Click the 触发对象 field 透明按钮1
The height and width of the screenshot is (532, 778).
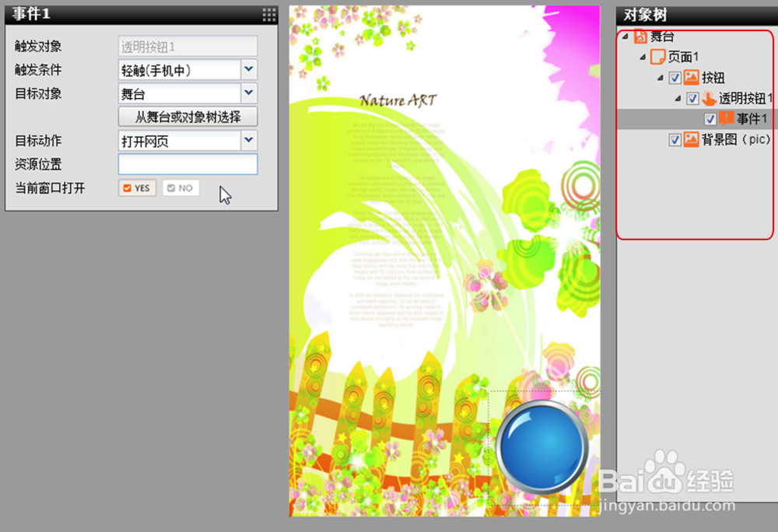pyautogui.click(x=187, y=47)
